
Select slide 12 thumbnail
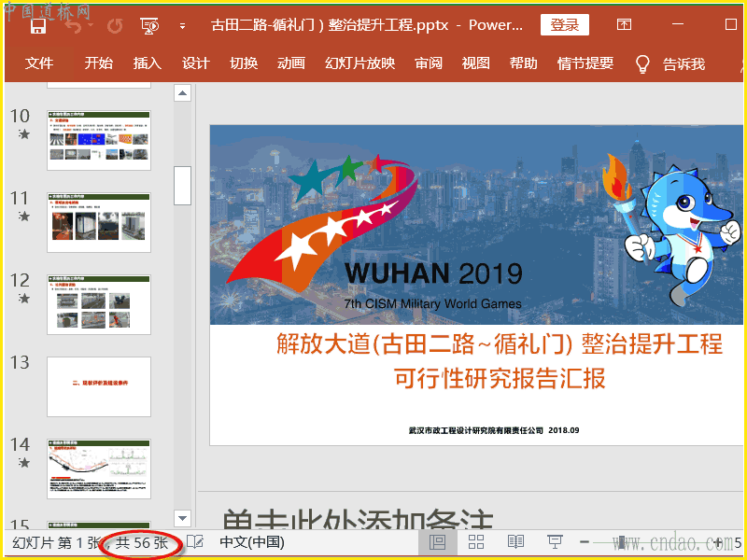coord(99,305)
